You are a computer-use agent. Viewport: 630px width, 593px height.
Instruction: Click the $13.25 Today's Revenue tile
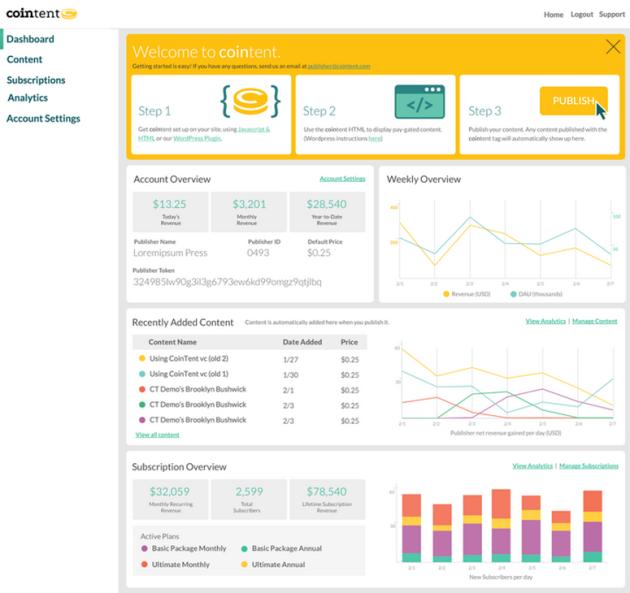[x=170, y=212]
